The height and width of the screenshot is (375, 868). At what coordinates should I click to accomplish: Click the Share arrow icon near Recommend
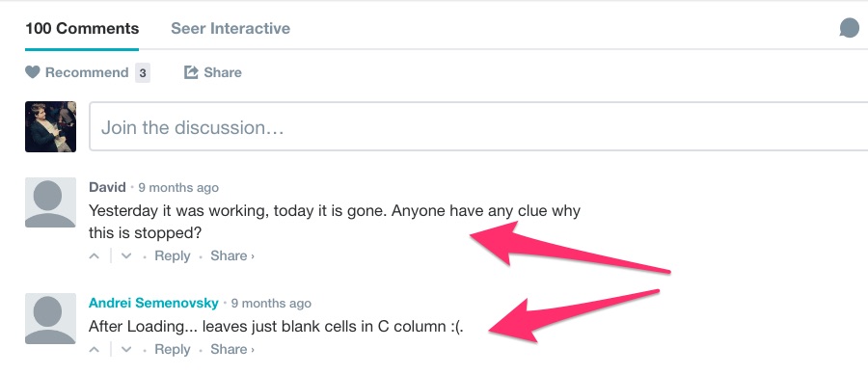191,72
